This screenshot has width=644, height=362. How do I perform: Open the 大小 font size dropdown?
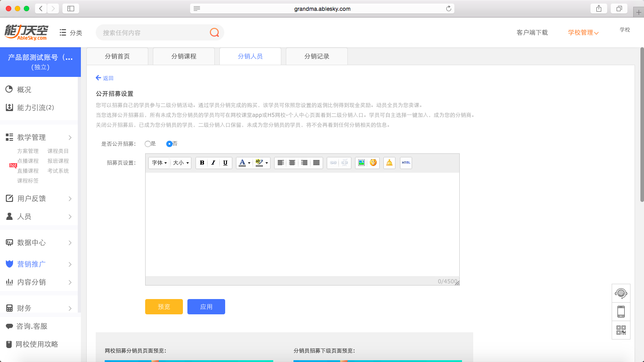(x=181, y=163)
